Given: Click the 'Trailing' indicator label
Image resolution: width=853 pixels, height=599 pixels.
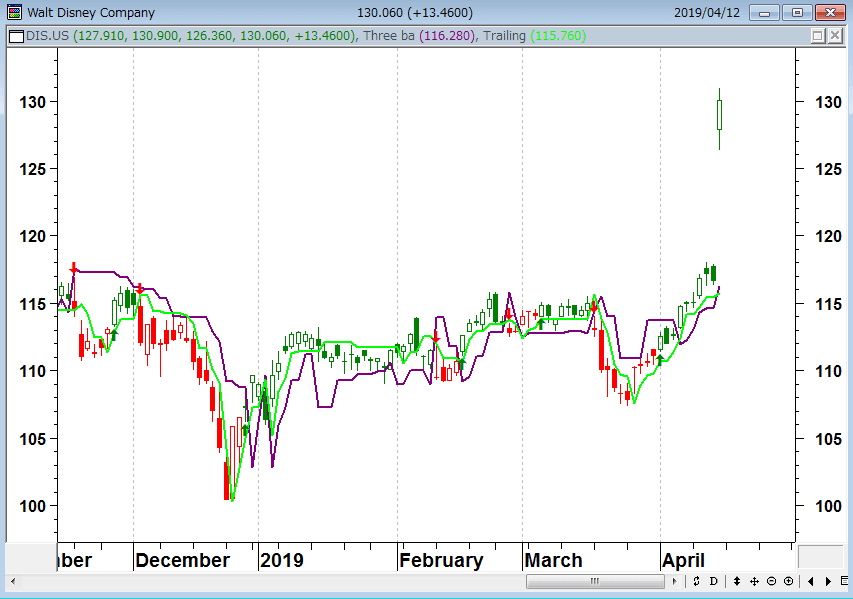Looking at the screenshot, I should 504,36.
